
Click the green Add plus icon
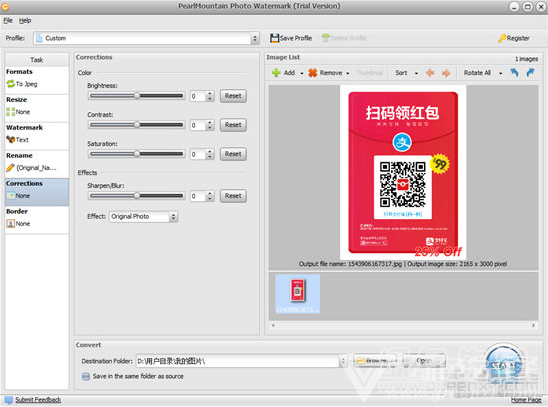pos(276,73)
